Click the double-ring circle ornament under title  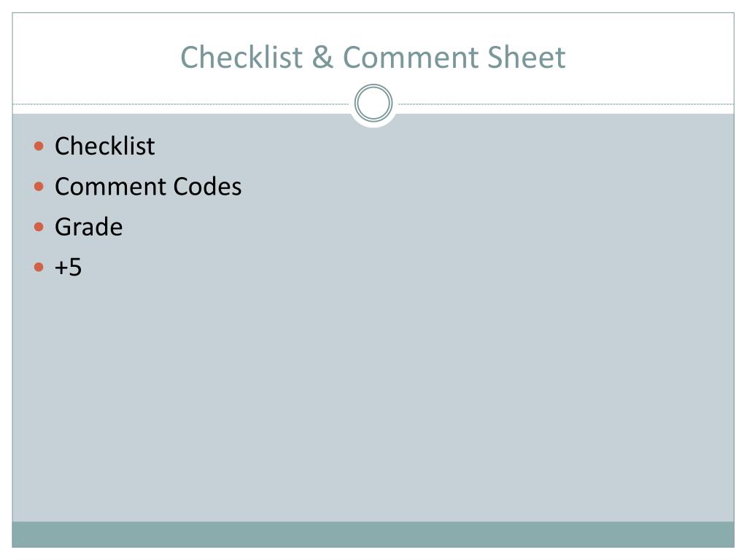coord(373,103)
